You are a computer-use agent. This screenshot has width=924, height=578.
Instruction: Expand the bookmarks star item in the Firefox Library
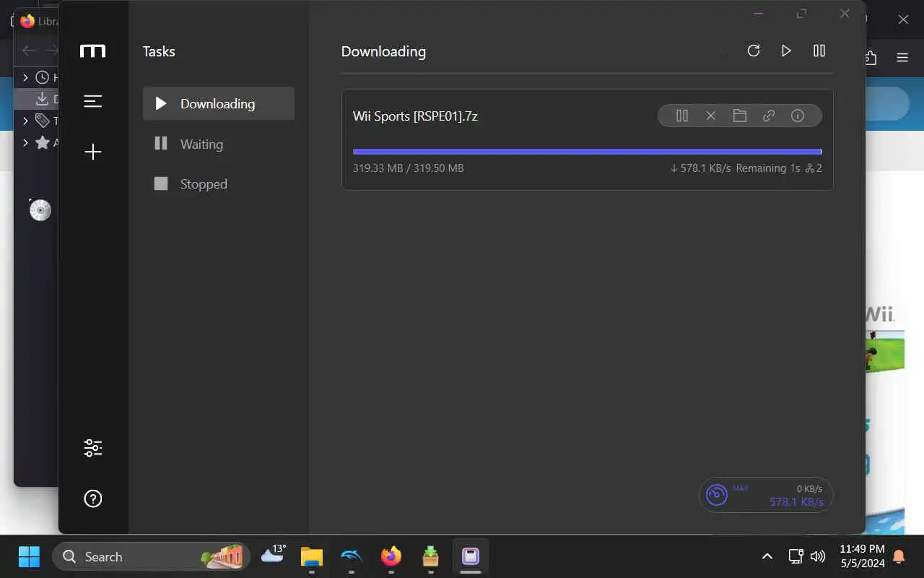pyautogui.click(x=26, y=142)
